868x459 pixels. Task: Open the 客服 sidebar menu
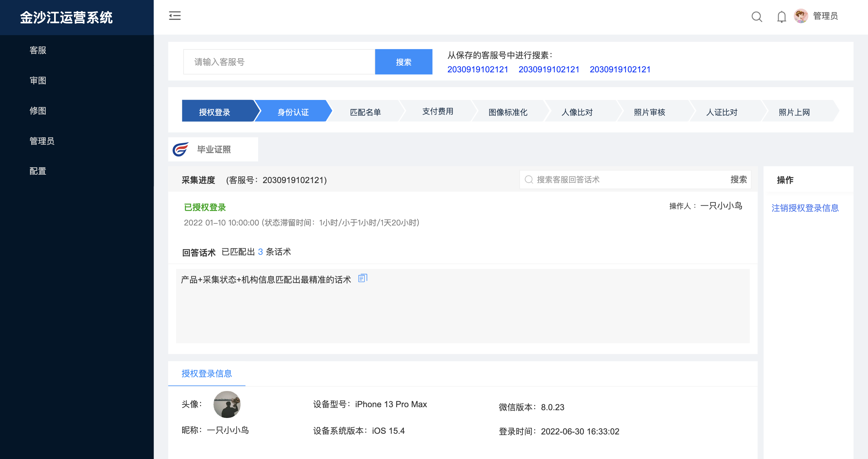point(38,50)
